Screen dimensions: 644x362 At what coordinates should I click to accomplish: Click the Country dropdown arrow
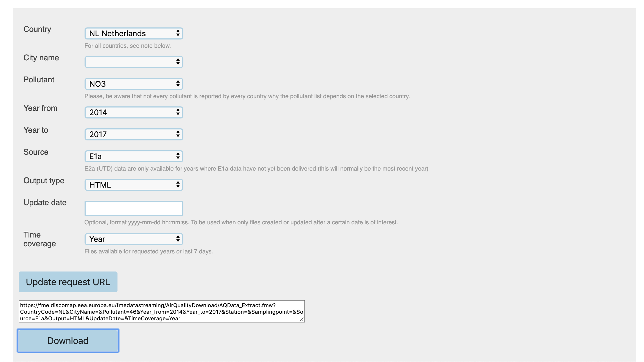(178, 33)
